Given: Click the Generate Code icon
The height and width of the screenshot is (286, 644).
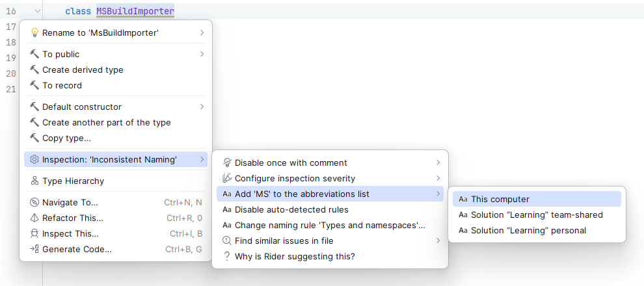Looking at the screenshot, I should (34, 249).
